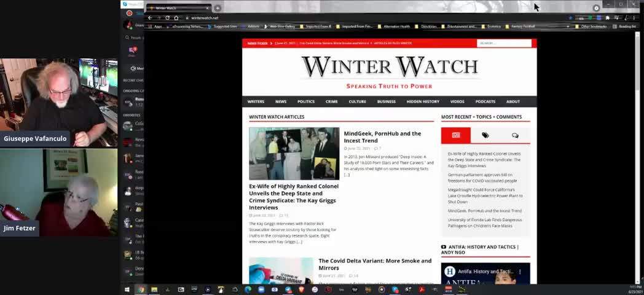This screenshot has height=295, width=644.
Task: Open the Reading list panel
Action: 624,26
